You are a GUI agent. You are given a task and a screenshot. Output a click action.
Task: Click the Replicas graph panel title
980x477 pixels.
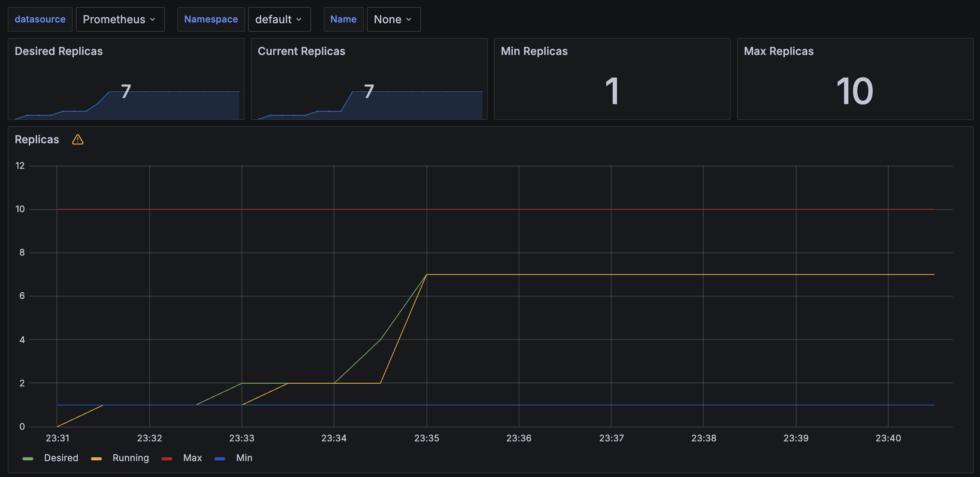point(37,139)
